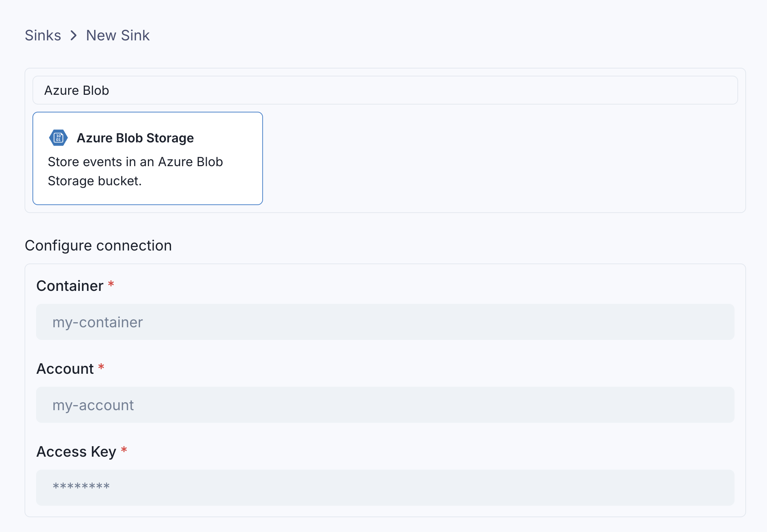Click the Access Key field label
The width and height of the screenshot is (767, 532).
[x=76, y=452]
